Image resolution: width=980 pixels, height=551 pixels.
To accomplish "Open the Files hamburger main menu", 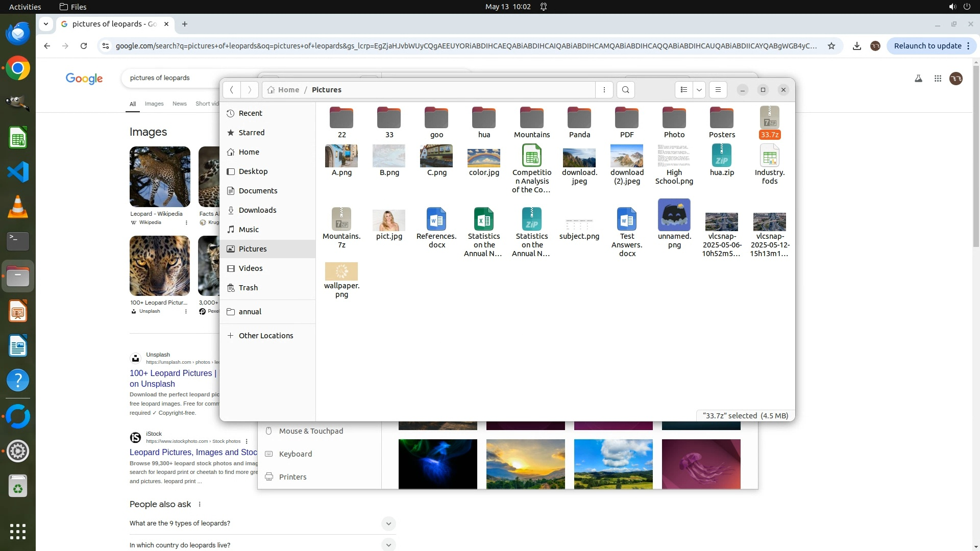I will point(718,90).
